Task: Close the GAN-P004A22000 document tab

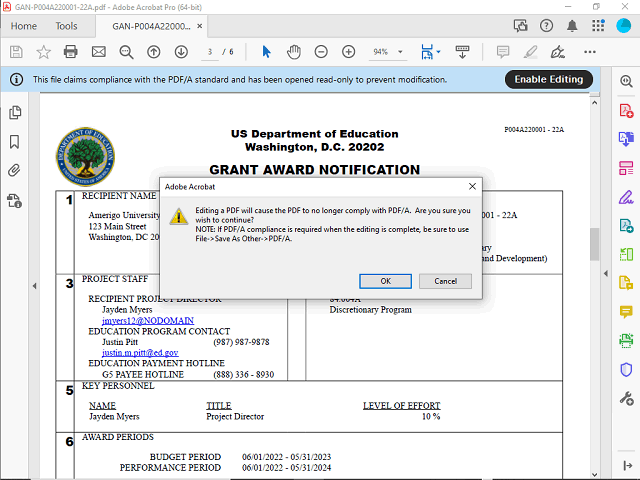Action: (x=200, y=26)
